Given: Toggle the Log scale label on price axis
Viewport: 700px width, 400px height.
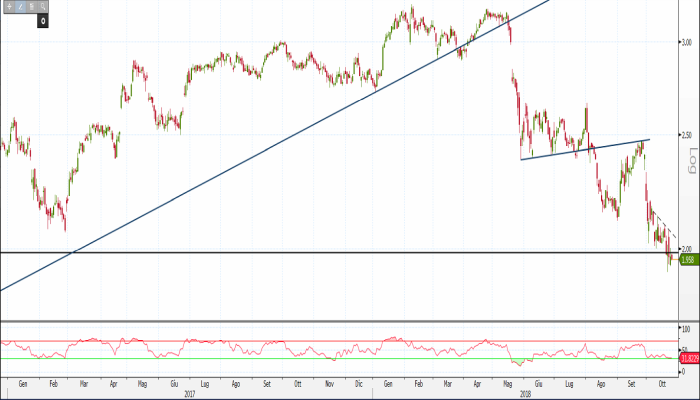Looking at the screenshot, I should pyautogui.click(x=690, y=160).
